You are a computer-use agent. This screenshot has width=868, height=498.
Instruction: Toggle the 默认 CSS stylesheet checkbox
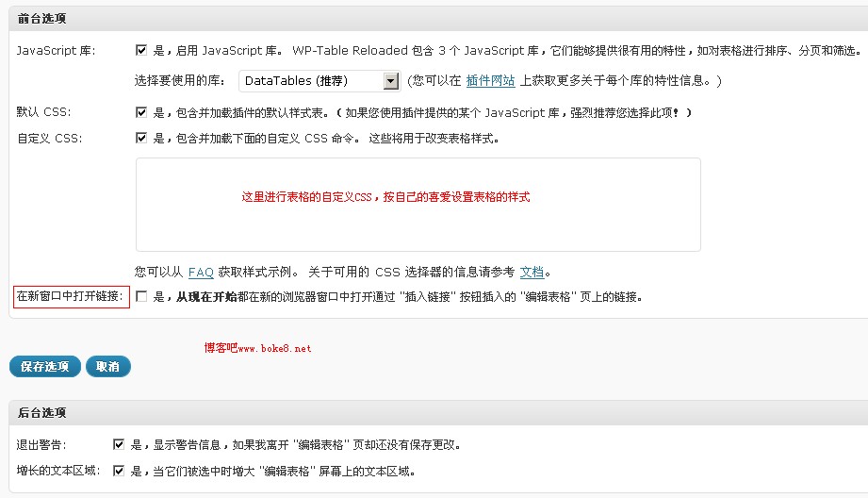point(141,112)
